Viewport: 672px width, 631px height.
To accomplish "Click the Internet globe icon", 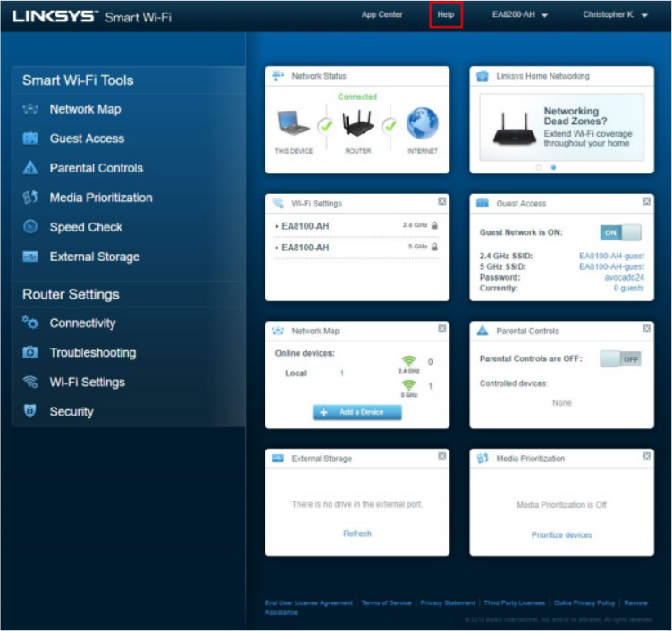I will point(422,123).
